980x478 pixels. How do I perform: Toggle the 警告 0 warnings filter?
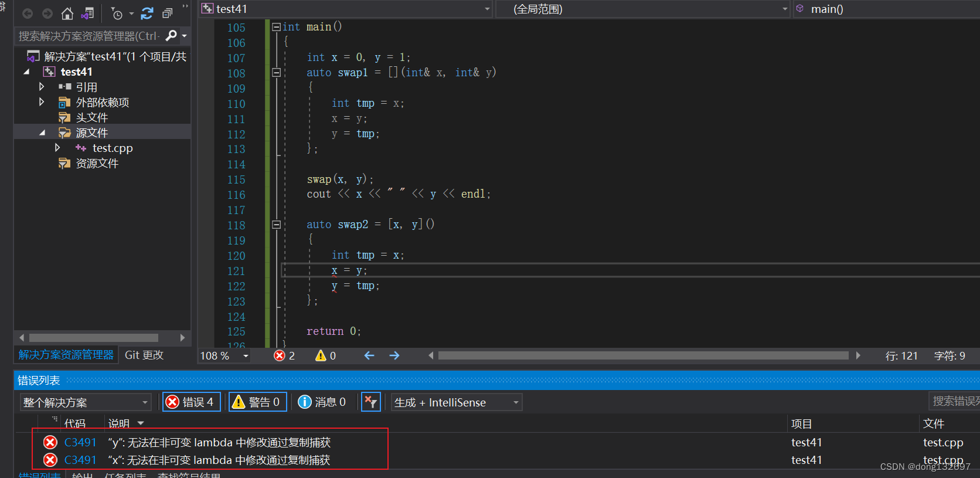pos(258,402)
